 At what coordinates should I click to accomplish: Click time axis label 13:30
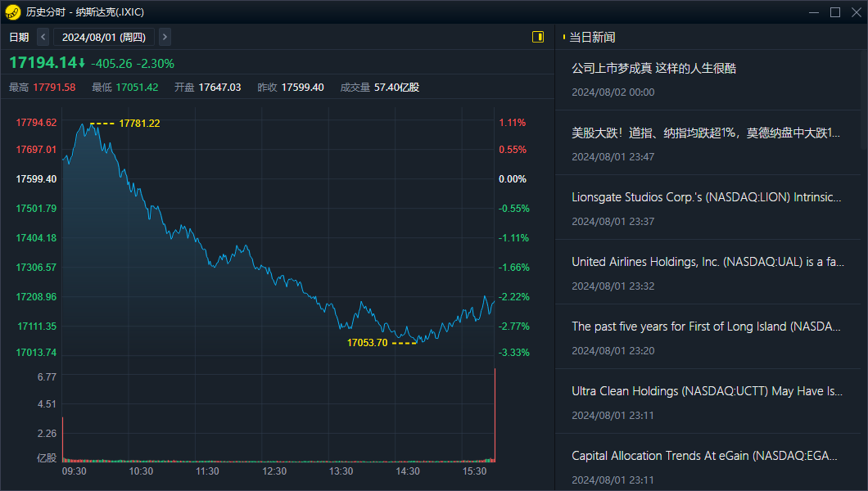pos(341,471)
